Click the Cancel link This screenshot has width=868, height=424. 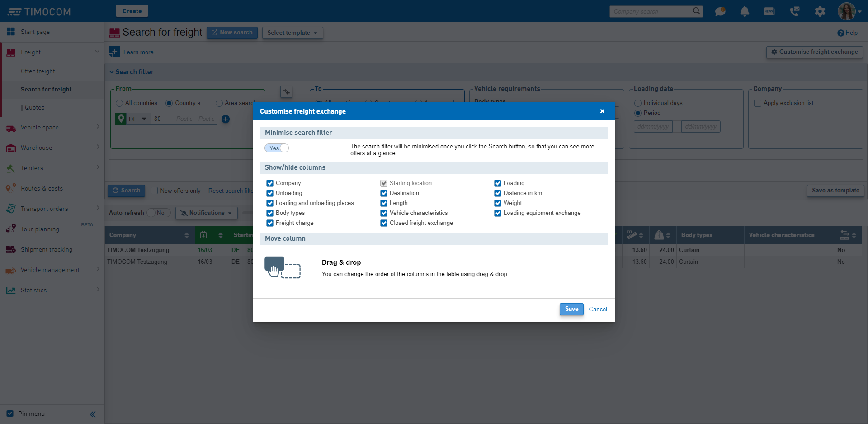point(598,309)
